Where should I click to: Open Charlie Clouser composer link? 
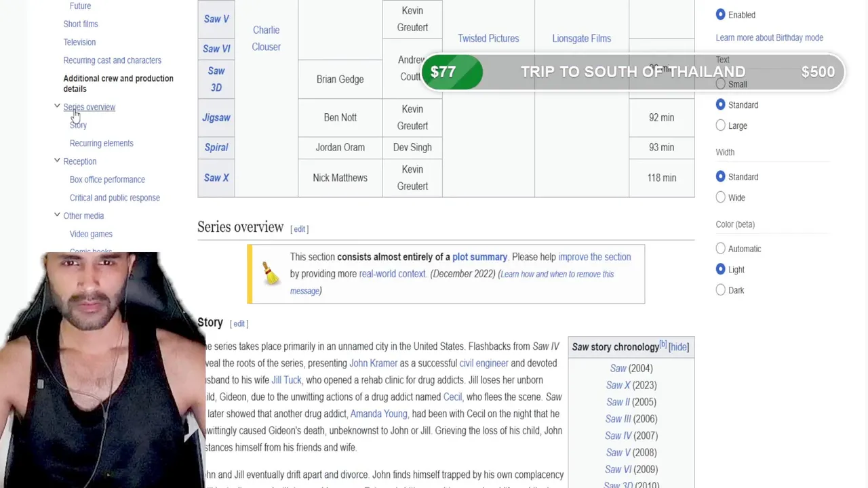pos(266,38)
